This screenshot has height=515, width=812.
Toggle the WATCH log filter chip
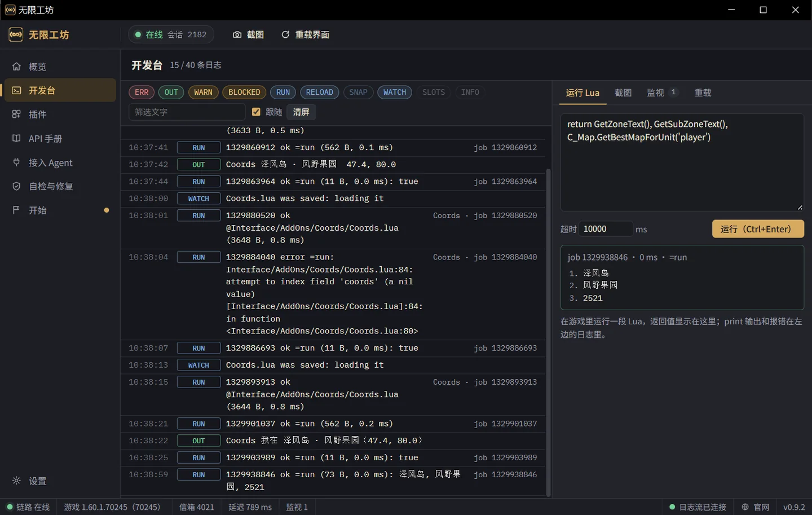pyautogui.click(x=395, y=93)
